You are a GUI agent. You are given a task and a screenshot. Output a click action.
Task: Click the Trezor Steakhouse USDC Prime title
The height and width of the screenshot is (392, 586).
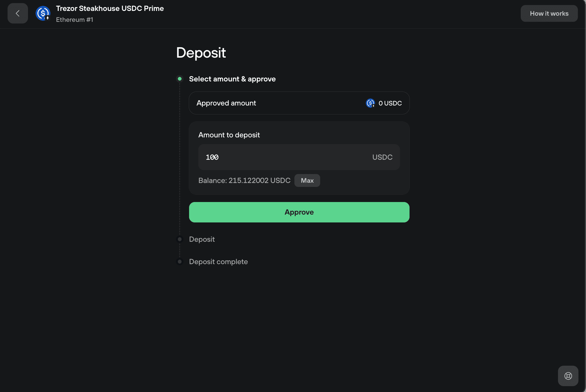pyautogui.click(x=110, y=8)
